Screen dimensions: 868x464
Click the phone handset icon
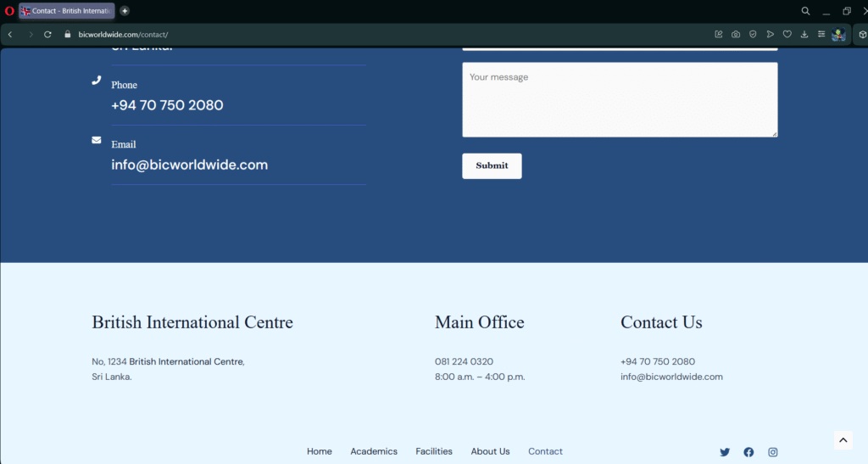(97, 81)
